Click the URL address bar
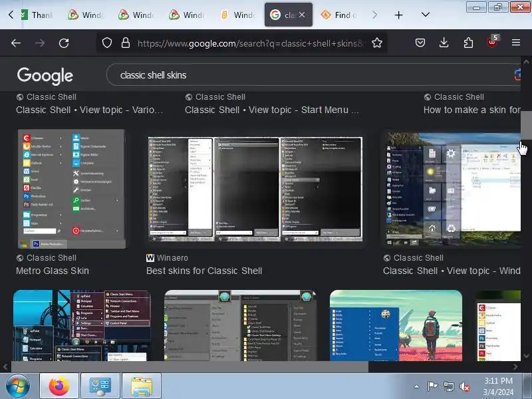Image resolution: width=532 pixels, height=399 pixels. [x=251, y=43]
